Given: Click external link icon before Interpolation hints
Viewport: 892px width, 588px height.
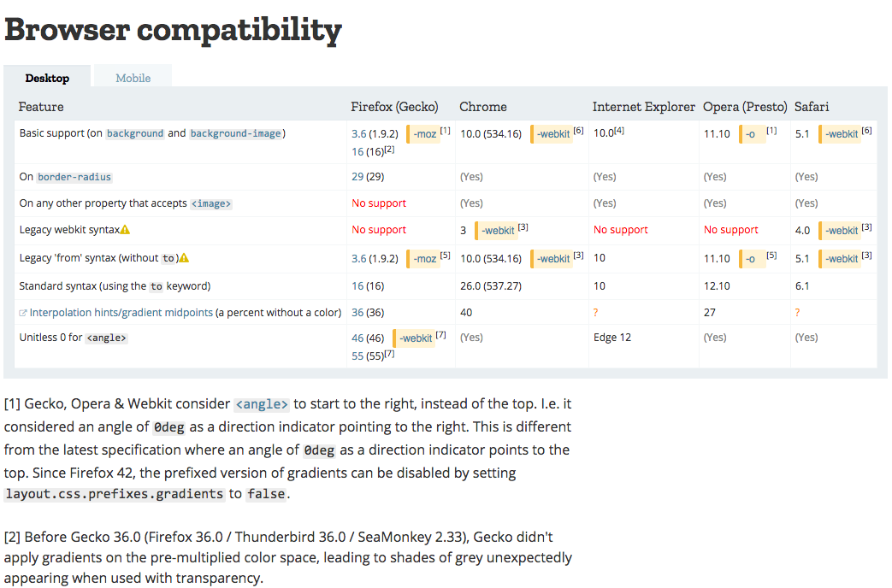Looking at the screenshot, I should tap(23, 313).
